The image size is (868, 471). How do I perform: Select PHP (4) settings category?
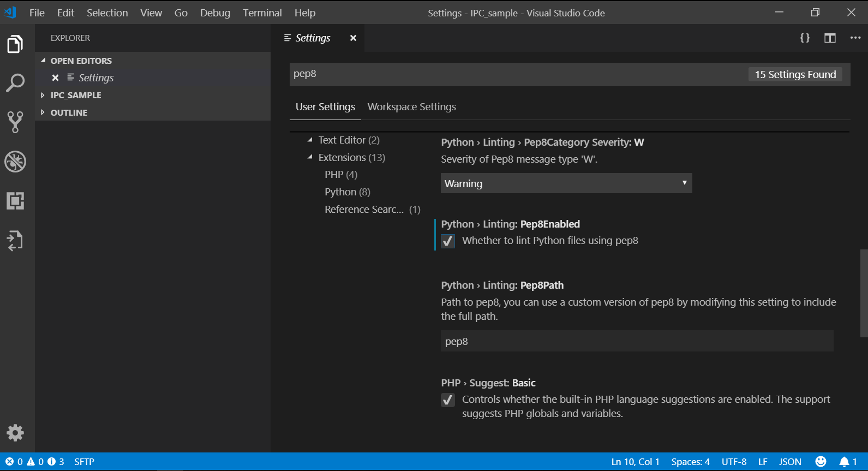point(341,175)
